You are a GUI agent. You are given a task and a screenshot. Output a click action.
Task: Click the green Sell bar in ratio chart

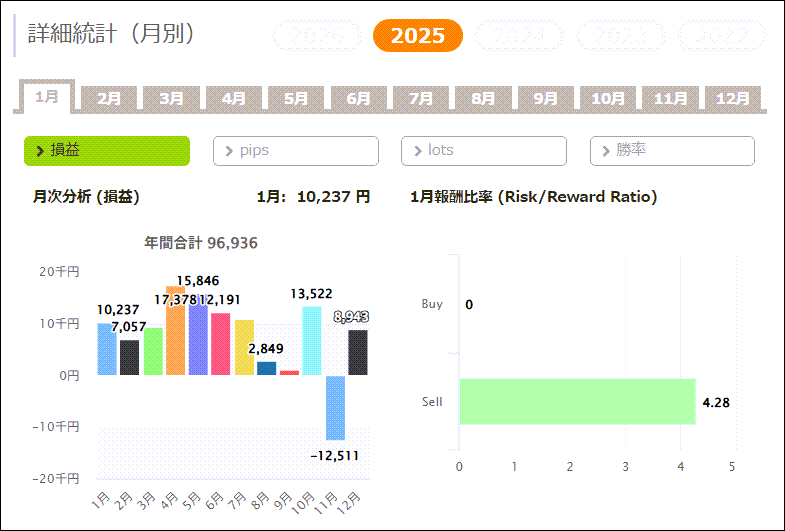pos(577,401)
